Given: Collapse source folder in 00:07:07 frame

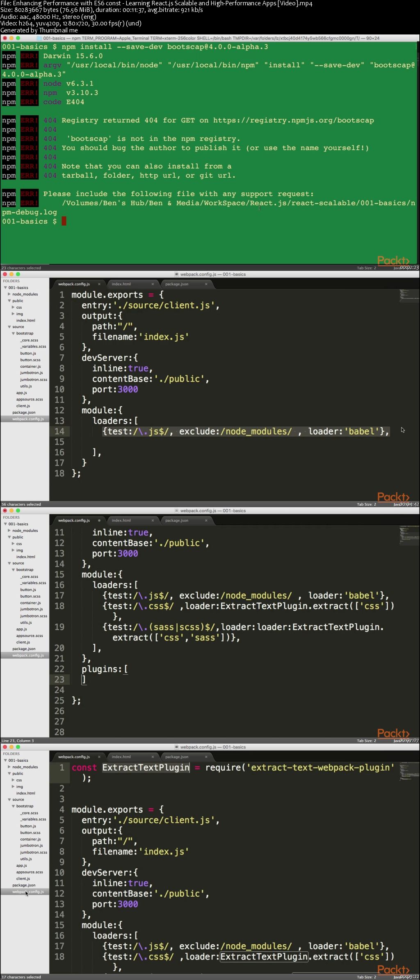Looking at the screenshot, I should pyautogui.click(x=9, y=563).
